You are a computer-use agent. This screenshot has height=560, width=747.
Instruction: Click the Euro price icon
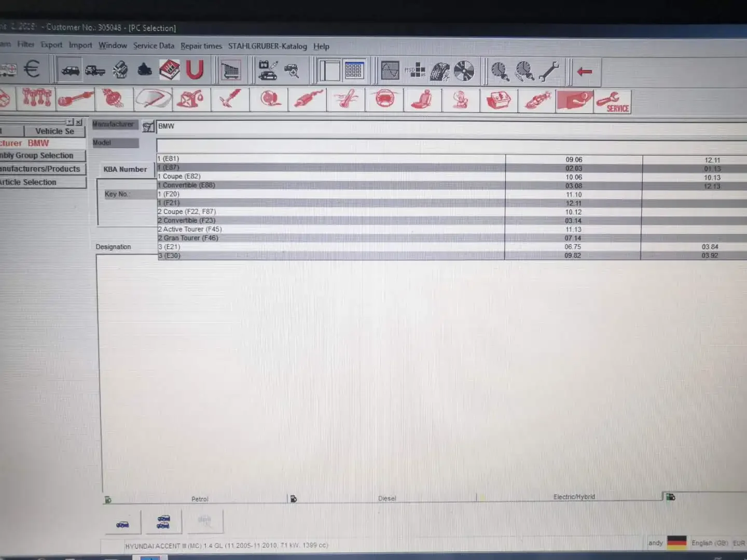coord(32,69)
